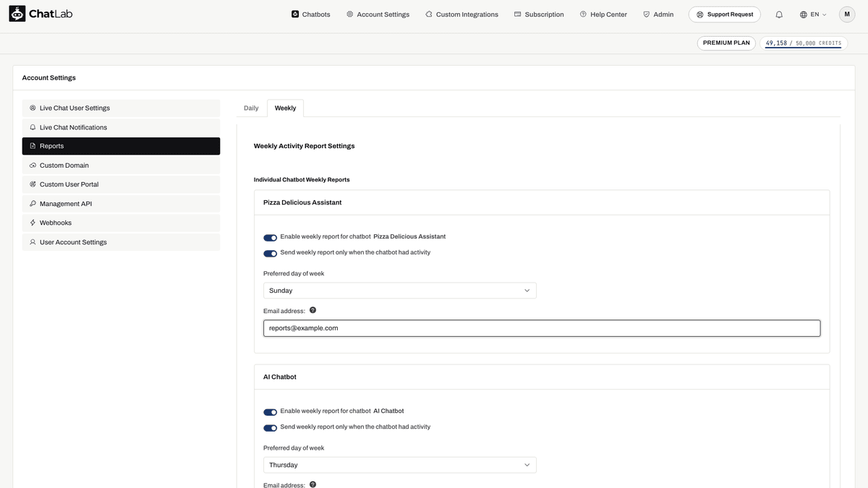Open the EN language dropdown

813,14
